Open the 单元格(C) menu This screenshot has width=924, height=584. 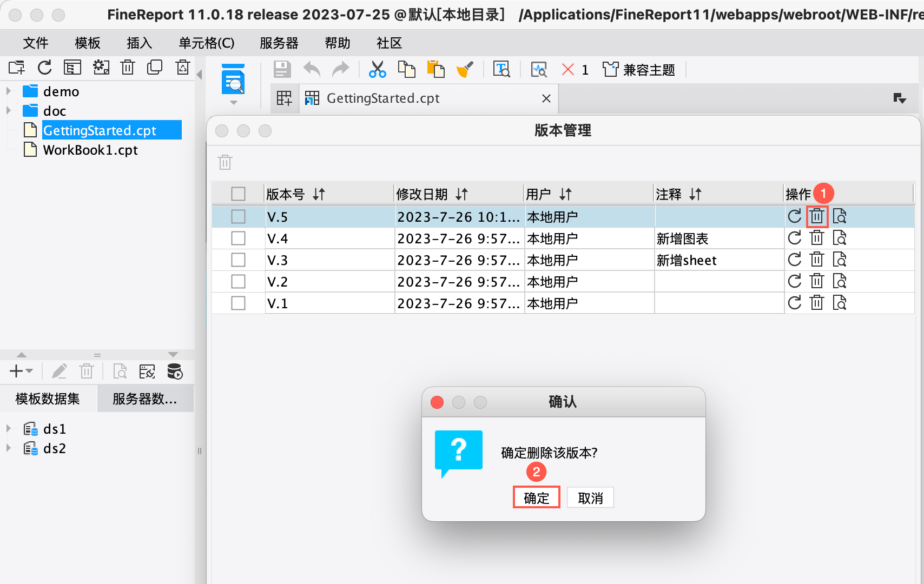coord(207,43)
